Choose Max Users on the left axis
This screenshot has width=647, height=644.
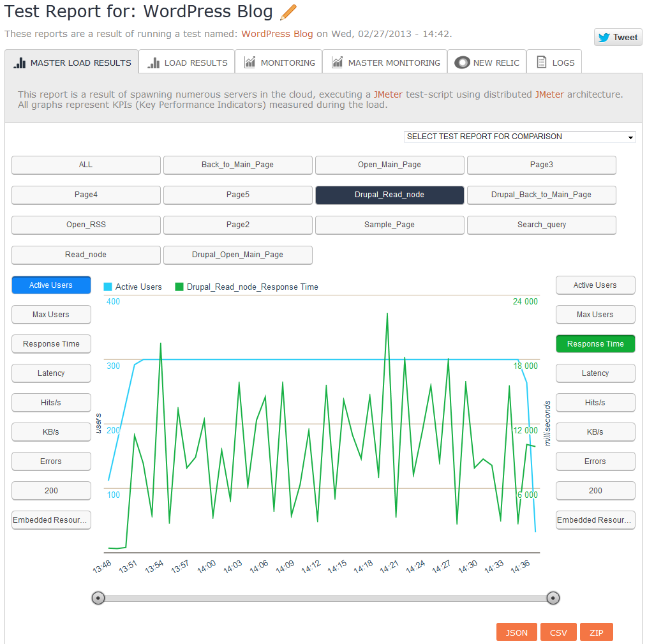pyautogui.click(x=51, y=315)
